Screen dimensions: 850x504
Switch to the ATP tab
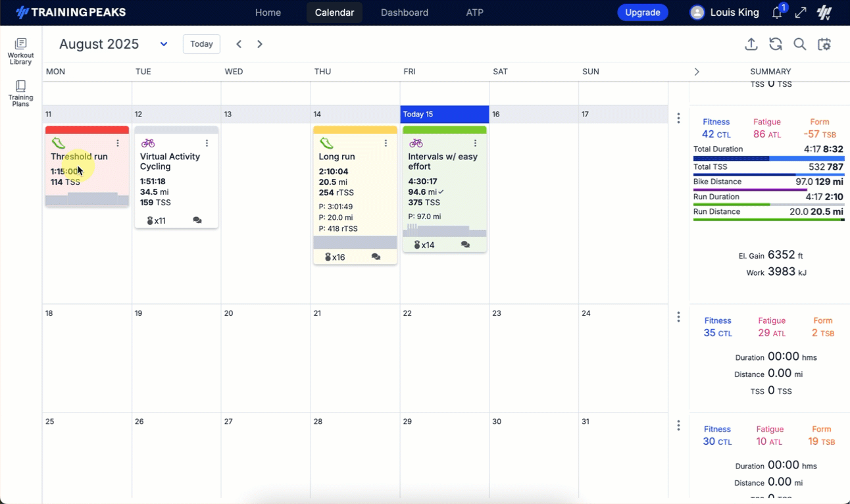(x=474, y=13)
